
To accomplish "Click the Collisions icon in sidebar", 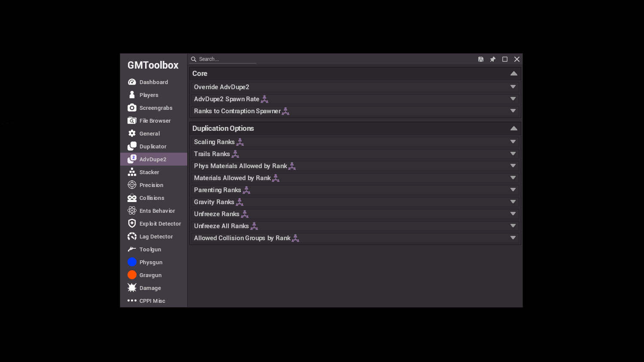I will [x=132, y=198].
